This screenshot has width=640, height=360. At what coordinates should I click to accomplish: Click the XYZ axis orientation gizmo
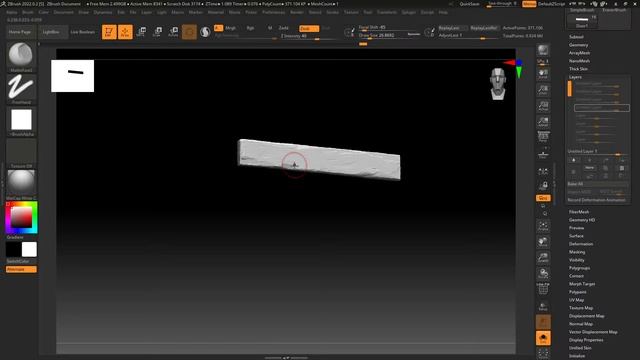click(x=514, y=68)
